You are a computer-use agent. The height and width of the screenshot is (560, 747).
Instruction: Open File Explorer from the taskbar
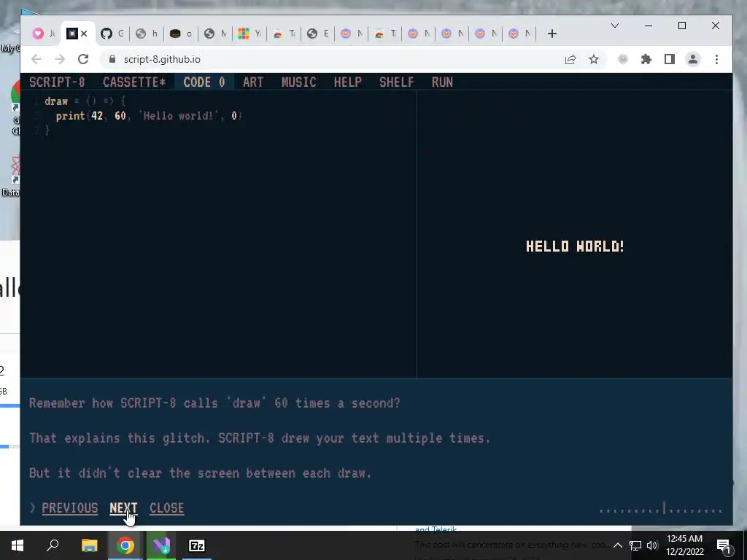(89, 545)
